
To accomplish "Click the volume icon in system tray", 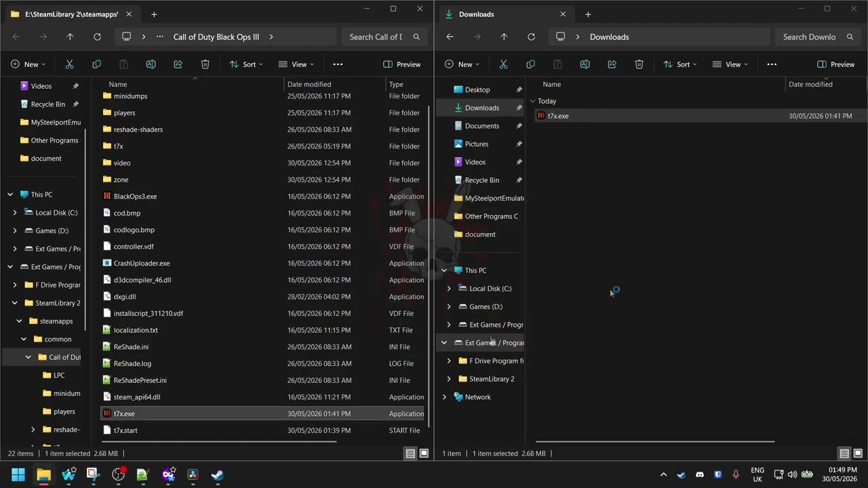I will tap(792, 474).
